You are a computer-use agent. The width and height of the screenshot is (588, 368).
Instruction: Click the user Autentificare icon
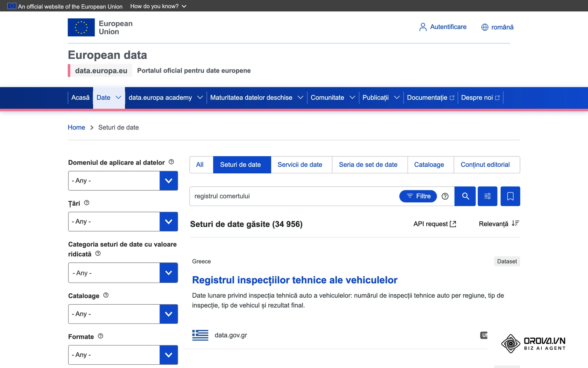pos(423,27)
